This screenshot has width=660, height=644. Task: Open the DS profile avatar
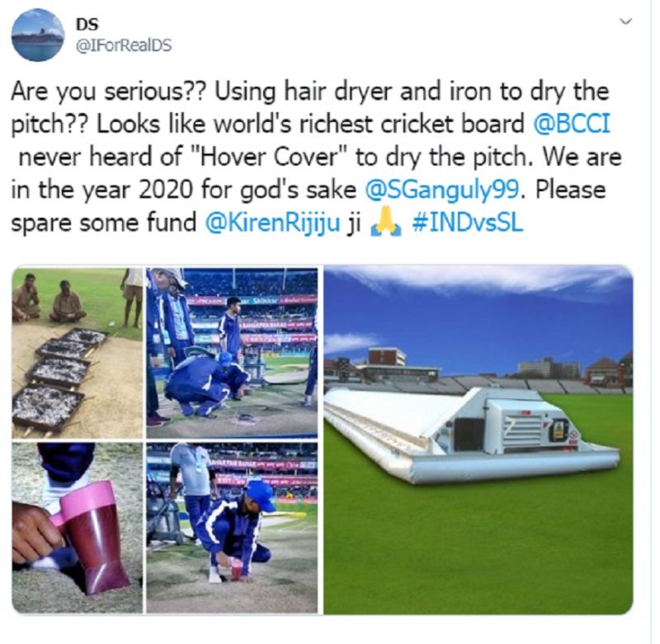pyautogui.click(x=37, y=35)
